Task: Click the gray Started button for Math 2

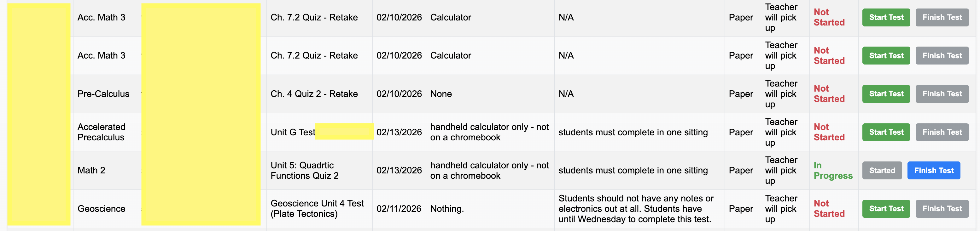Action: [x=882, y=171]
